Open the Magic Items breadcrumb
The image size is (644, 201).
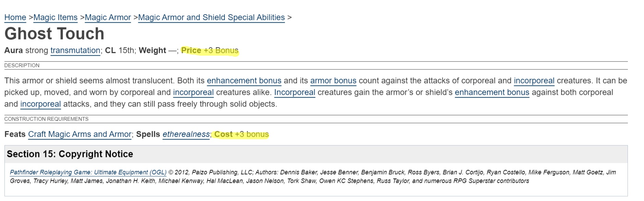55,18
